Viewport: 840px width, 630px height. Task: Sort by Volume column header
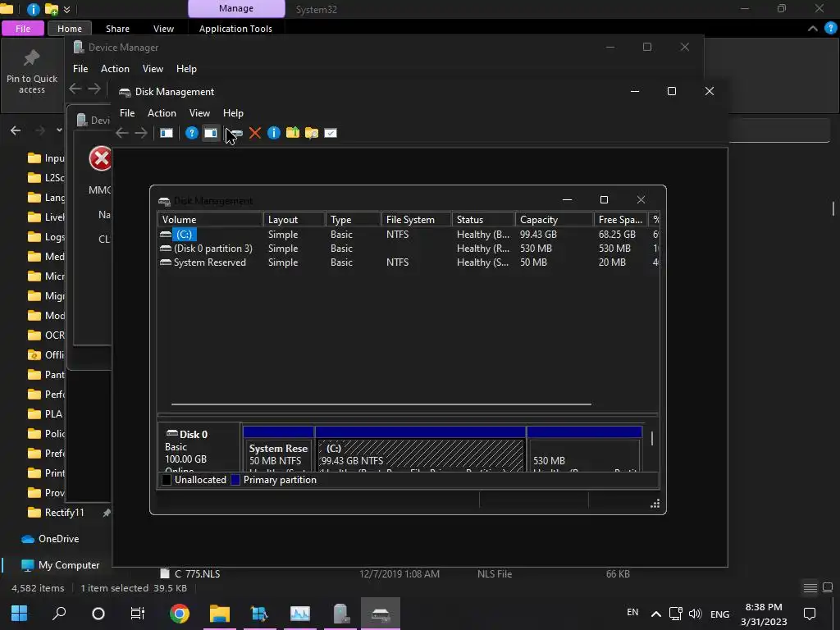tap(210, 220)
